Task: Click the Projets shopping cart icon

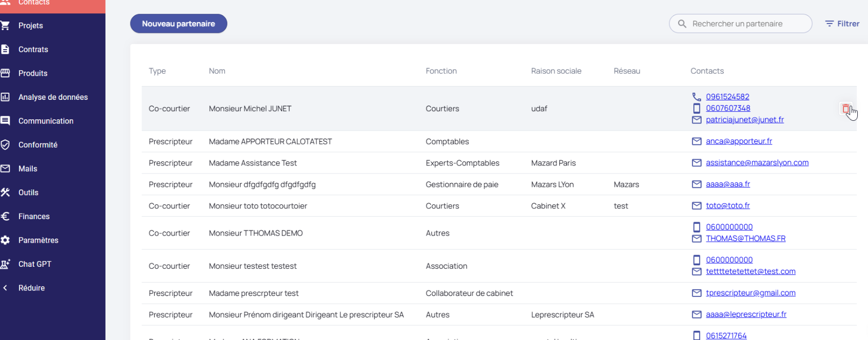Action: [x=6, y=26]
